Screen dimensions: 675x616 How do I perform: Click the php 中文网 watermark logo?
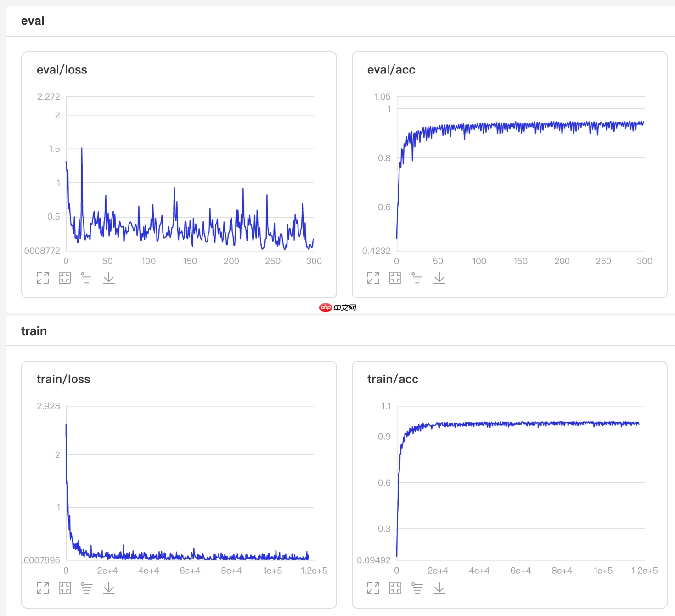[337, 308]
